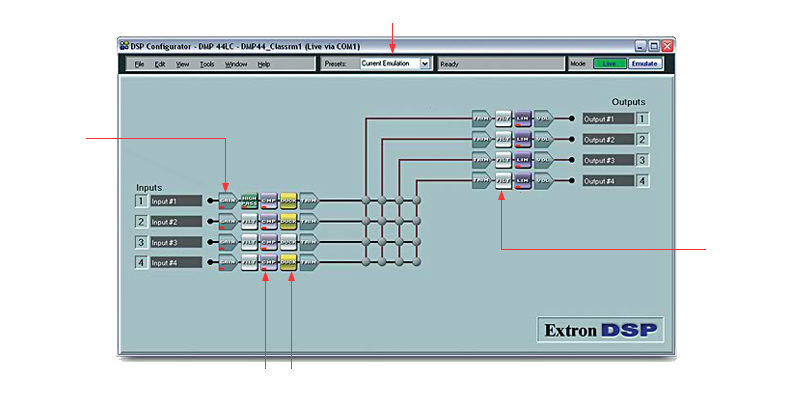
Task: Open the FILT block on Output #3
Action: pos(503,160)
